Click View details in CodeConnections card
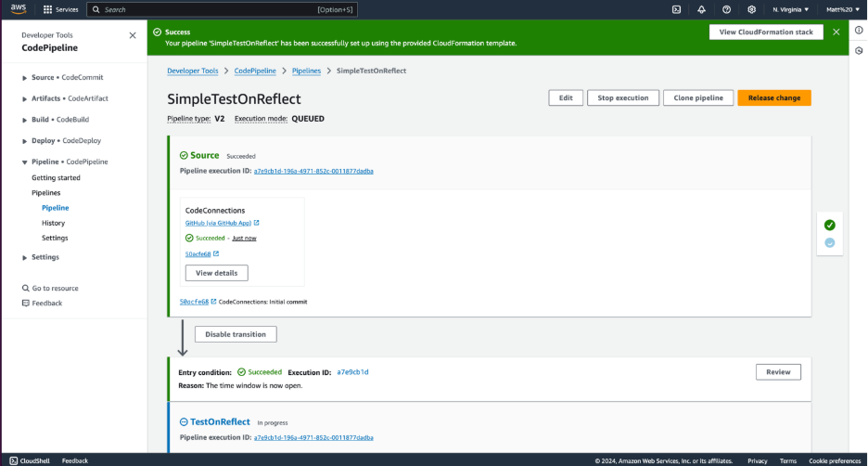 click(216, 273)
